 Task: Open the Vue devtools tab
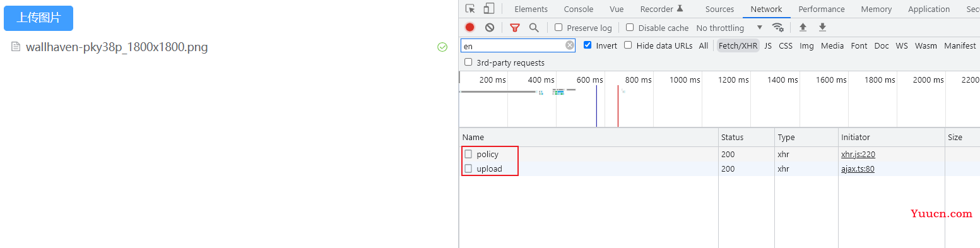(617, 9)
